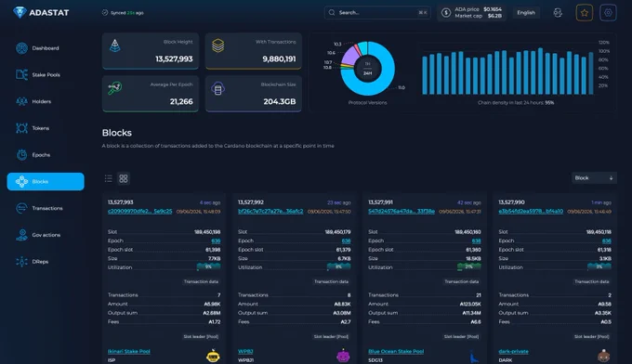Open epoch link in block 13,527,990 card
The image size is (632, 364).
tap(607, 240)
